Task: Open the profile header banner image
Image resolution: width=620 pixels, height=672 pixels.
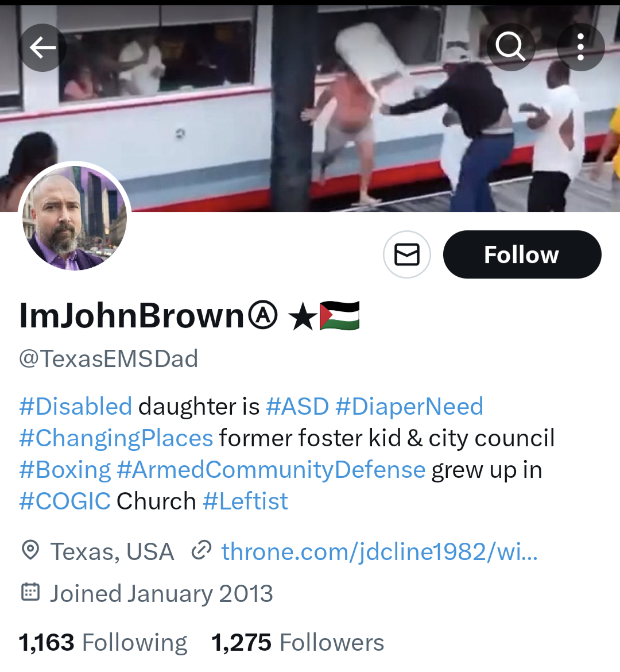Action: 310,109
